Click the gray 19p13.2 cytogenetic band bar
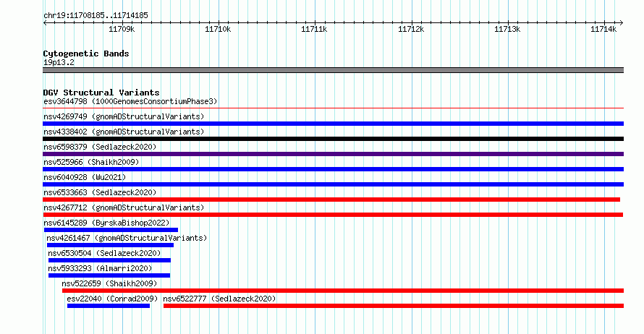Screen dimensions: 644x334 pyautogui.click(x=333, y=70)
